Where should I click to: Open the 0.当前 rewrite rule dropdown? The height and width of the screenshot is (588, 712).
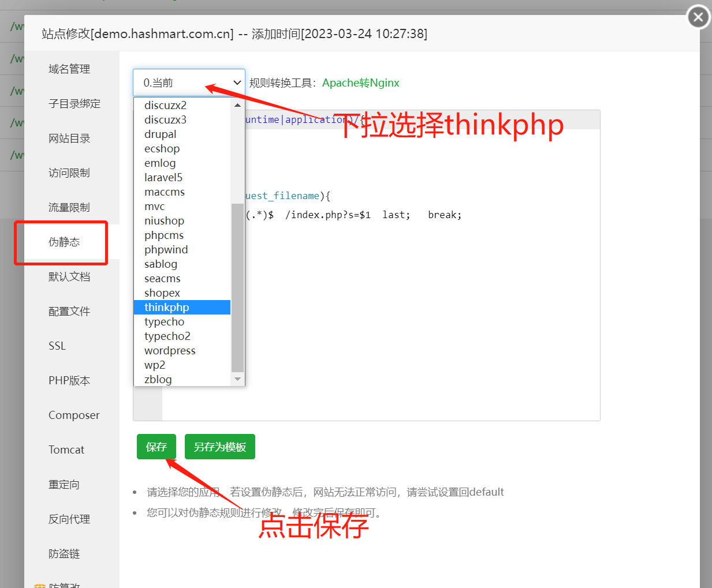[189, 83]
